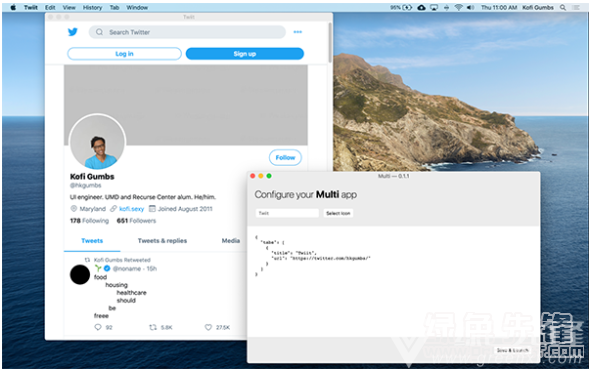Viewport: 593px width, 372px height.
Task: Open Spotlight search in menu bar
Action: (x=563, y=7)
